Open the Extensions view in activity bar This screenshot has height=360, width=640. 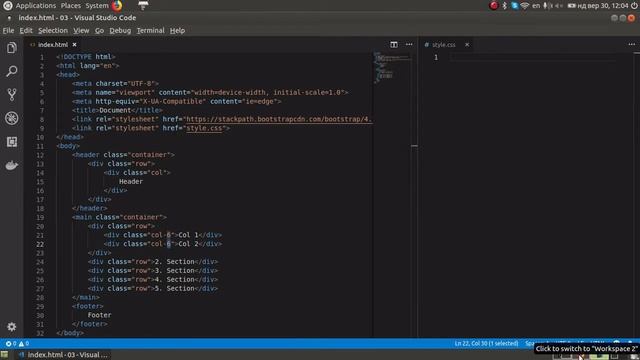coord(11,142)
